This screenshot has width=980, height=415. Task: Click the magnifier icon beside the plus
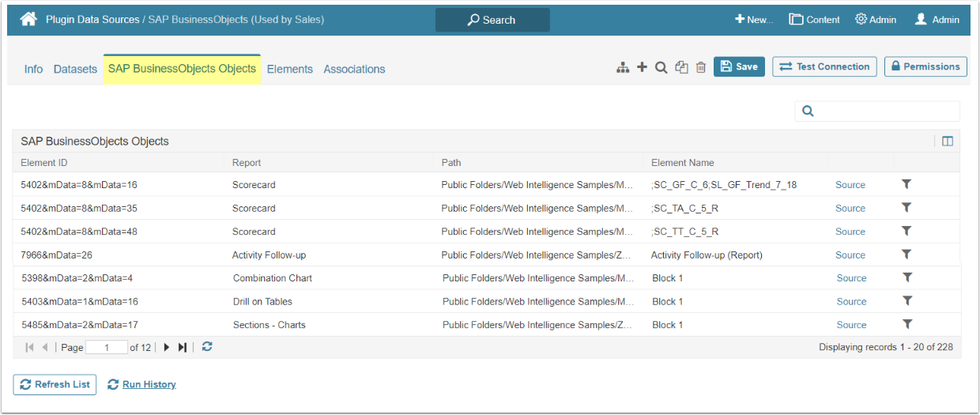pyautogui.click(x=661, y=68)
